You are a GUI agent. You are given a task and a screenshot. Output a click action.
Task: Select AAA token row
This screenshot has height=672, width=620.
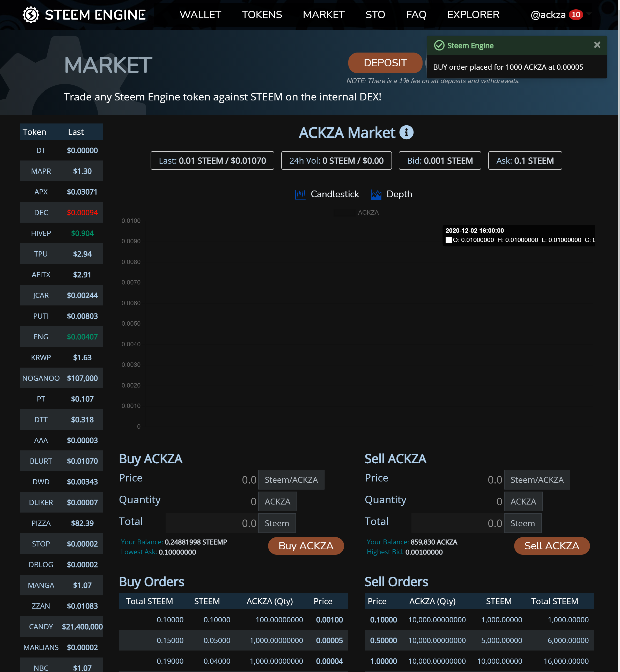(61, 440)
